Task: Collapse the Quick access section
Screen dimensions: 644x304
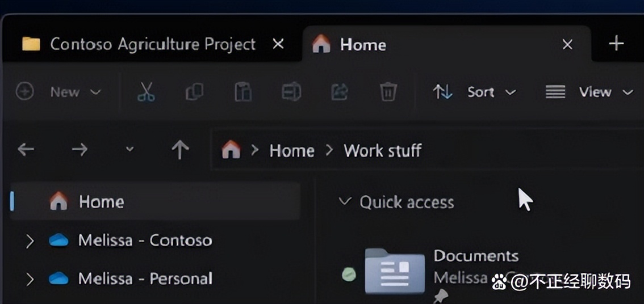Action: [x=345, y=201]
